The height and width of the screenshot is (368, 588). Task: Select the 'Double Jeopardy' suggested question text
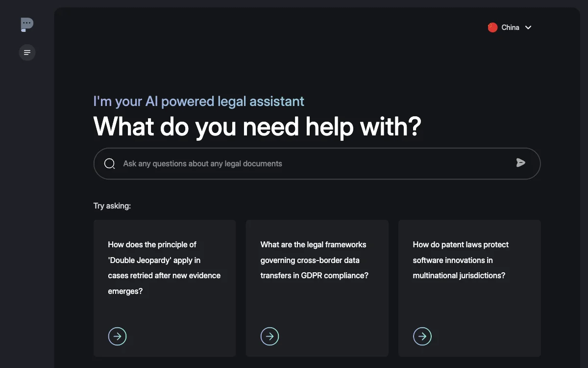[164, 267]
